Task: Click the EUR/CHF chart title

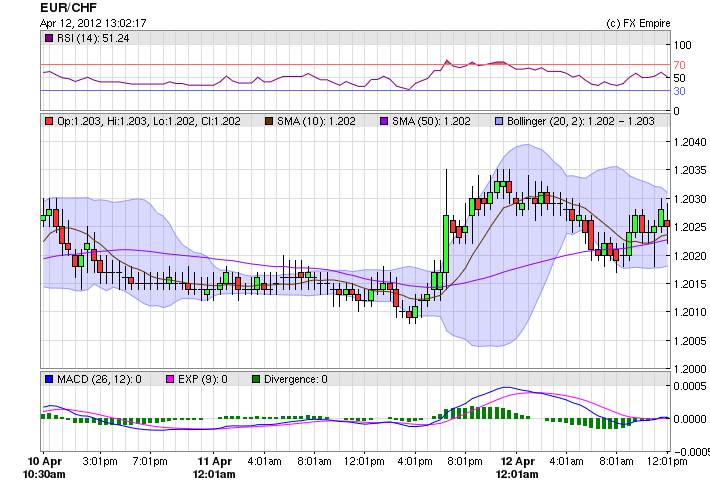Action: [68, 8]
